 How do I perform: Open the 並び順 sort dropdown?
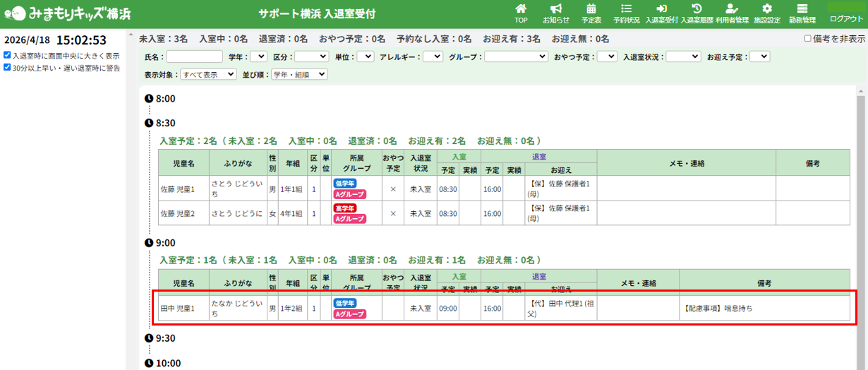pyautogui.click(x=299, y=74)
